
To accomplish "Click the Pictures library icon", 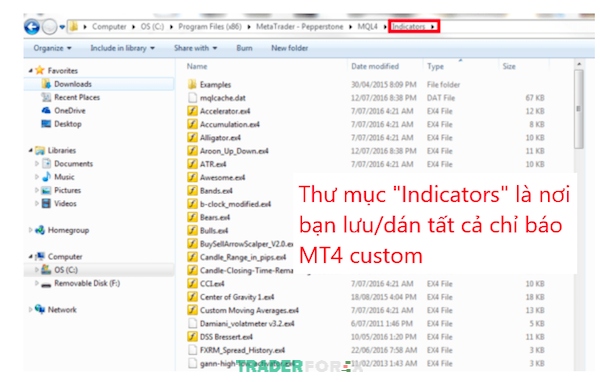I will pyautogui.click(x=46, y=190).
